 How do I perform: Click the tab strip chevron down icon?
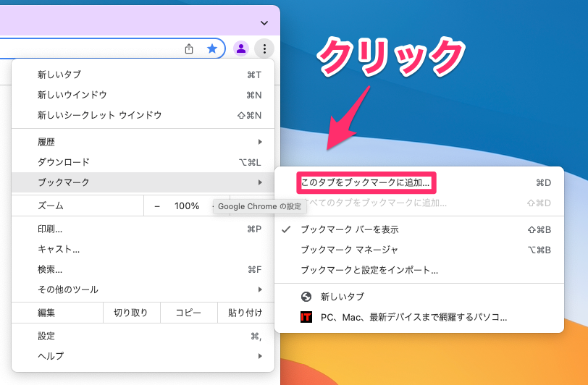click(264, 22)
